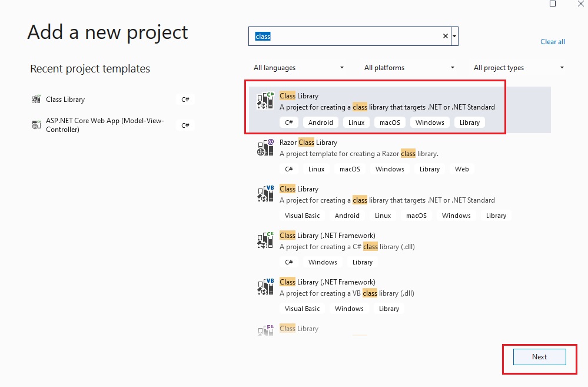Click the Android tag of C# Class Library

pos(321,123)
